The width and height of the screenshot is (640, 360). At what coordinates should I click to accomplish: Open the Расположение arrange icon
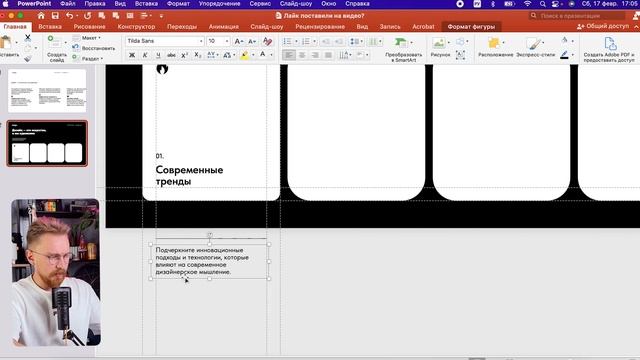tap(494, 43)
